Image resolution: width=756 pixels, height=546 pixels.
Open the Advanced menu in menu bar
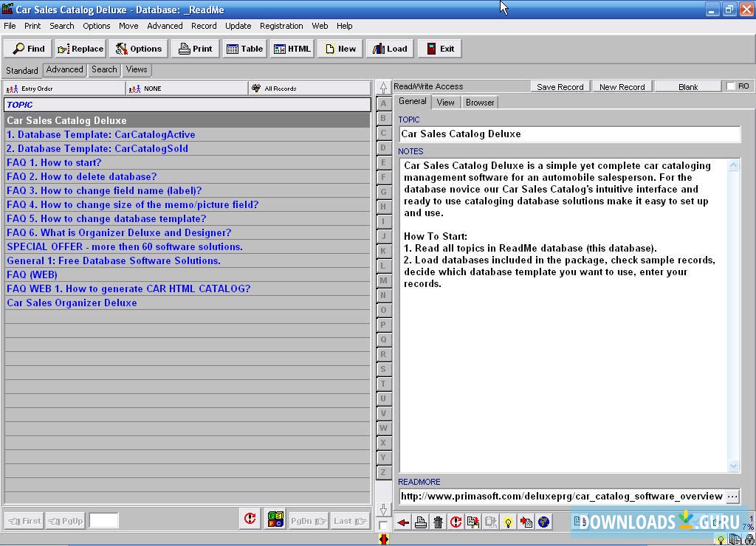coord(165,26)
